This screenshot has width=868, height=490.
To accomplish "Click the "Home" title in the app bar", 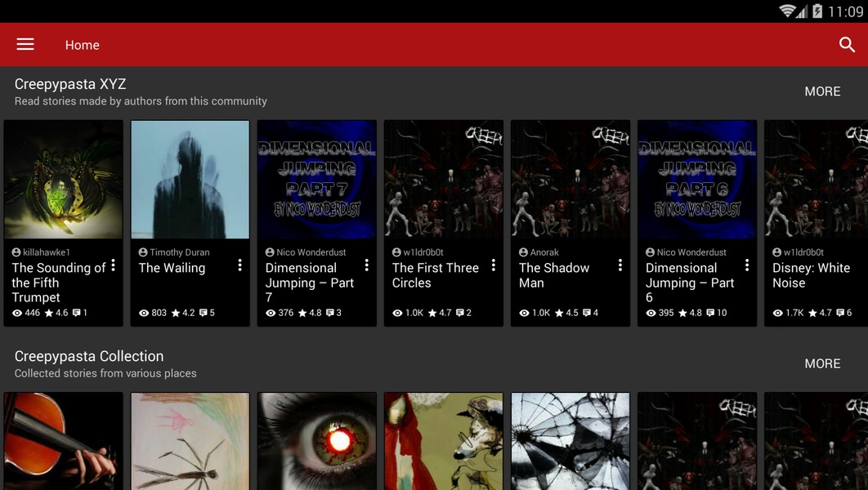I will (x=83, y=45).
